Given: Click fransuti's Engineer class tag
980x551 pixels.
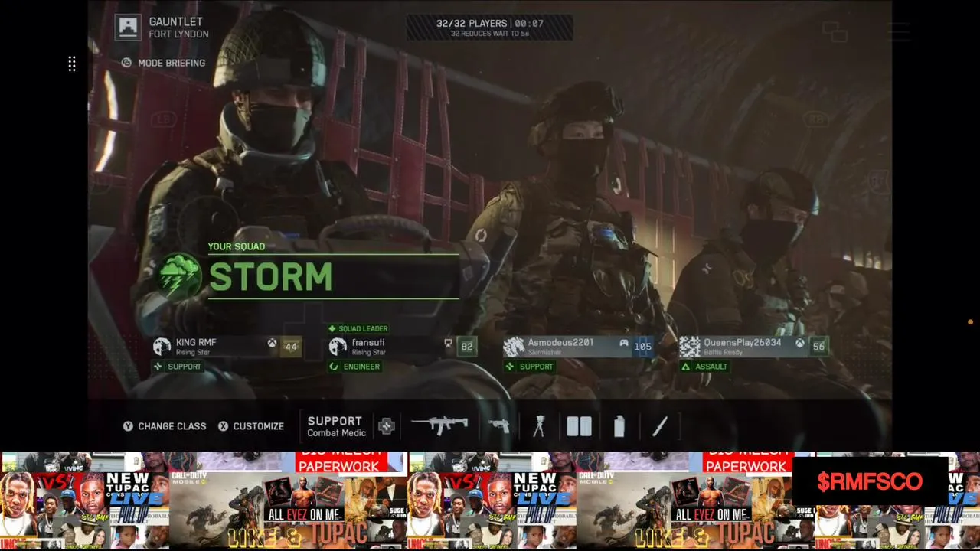Looking at the screenshot, I should coord(354,367).
